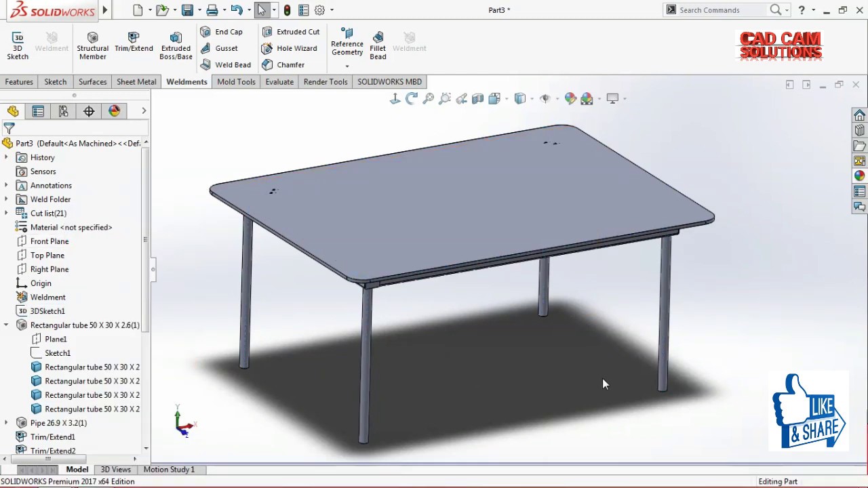Screen dimensions: 868x488
Task: Switch to the Features tab
Action: (19, 81)
